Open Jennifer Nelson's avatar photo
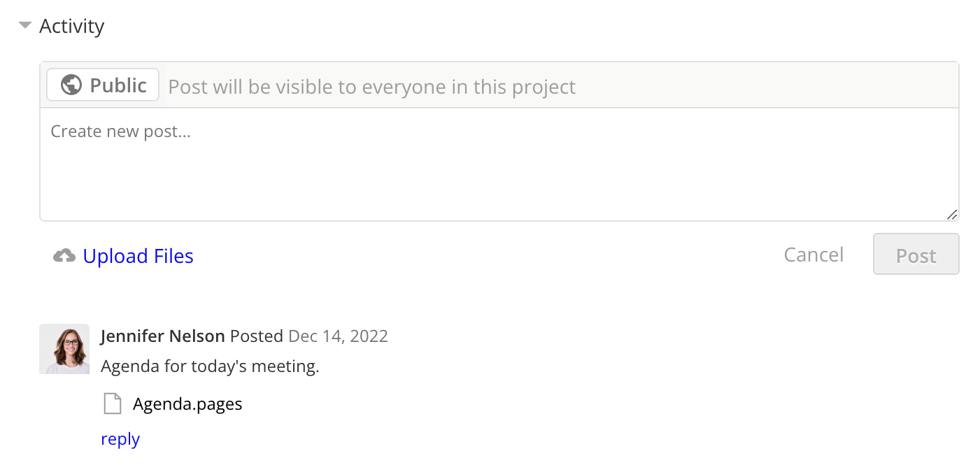The width and height of the screenshot is (980, 465). 64,349
